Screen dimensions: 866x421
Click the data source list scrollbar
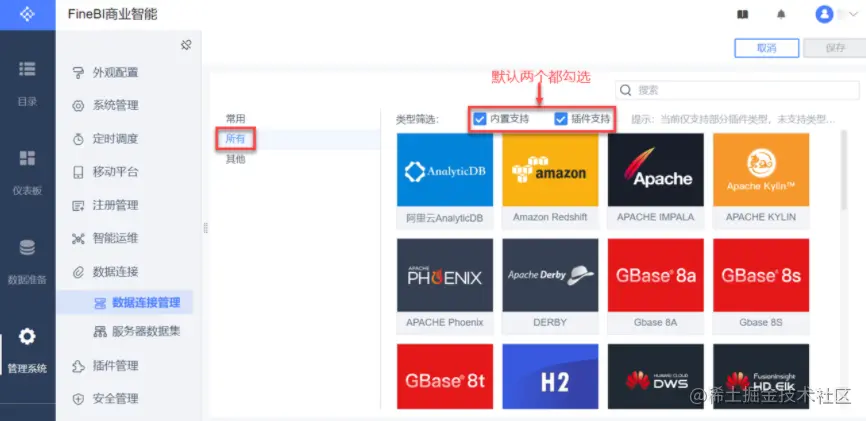pyautogui.click(x=843, y=170)
